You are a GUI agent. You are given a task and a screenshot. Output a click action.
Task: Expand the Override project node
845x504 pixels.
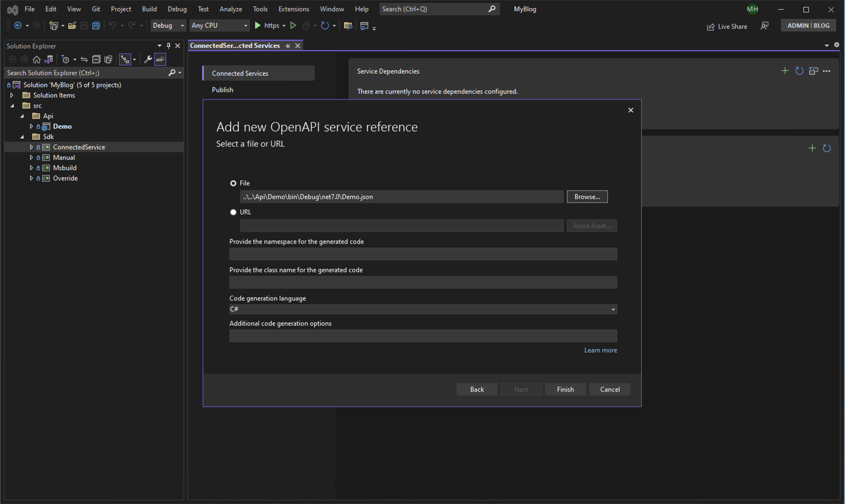pos(31,179)
